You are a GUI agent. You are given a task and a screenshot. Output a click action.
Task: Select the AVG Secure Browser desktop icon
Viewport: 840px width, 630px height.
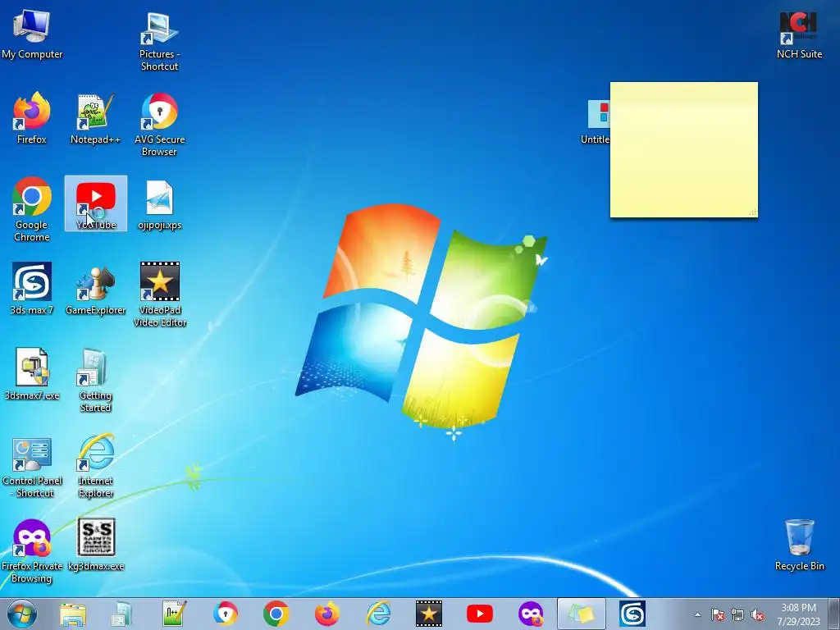click(159, 125)
